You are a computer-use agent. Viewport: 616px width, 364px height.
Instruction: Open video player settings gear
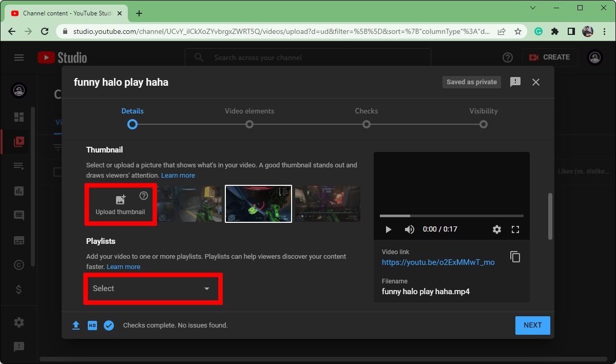click(496, 229)
